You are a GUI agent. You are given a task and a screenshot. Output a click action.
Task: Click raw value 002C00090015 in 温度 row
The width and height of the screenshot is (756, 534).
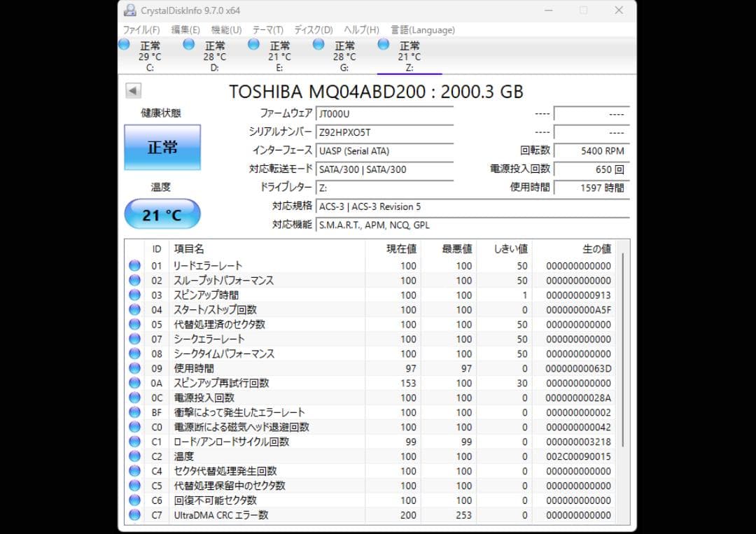pos(578,456)
